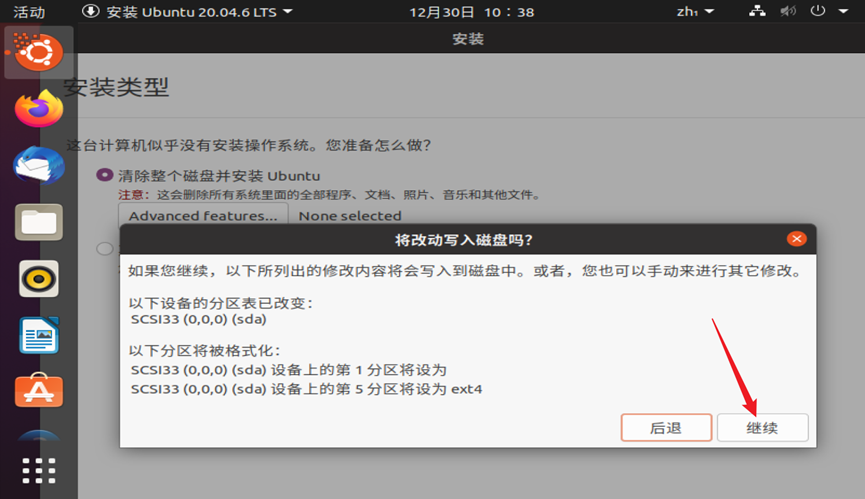Launch Thunderbird mail from the dock
Image resolution: width=865 pixels, height=499 pixels.
(x=39, y=165)
